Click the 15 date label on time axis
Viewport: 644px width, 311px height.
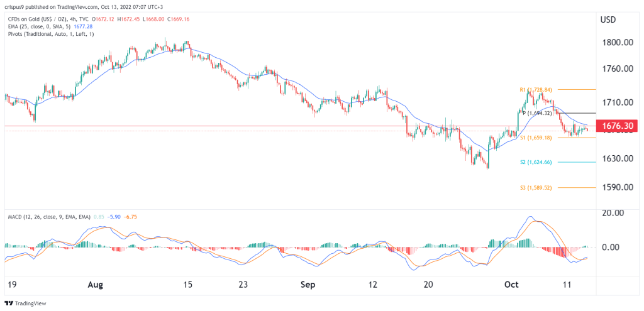(187, 285)
